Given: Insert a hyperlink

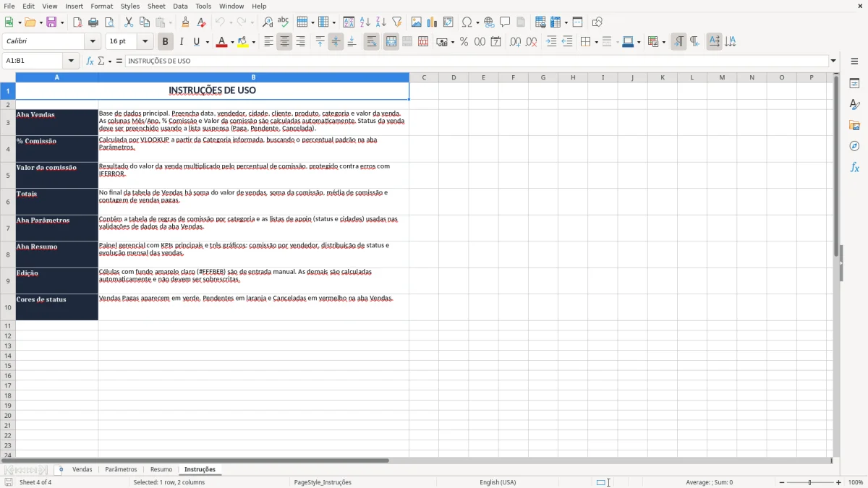Looking at the screenshot, I should [489, 22].
